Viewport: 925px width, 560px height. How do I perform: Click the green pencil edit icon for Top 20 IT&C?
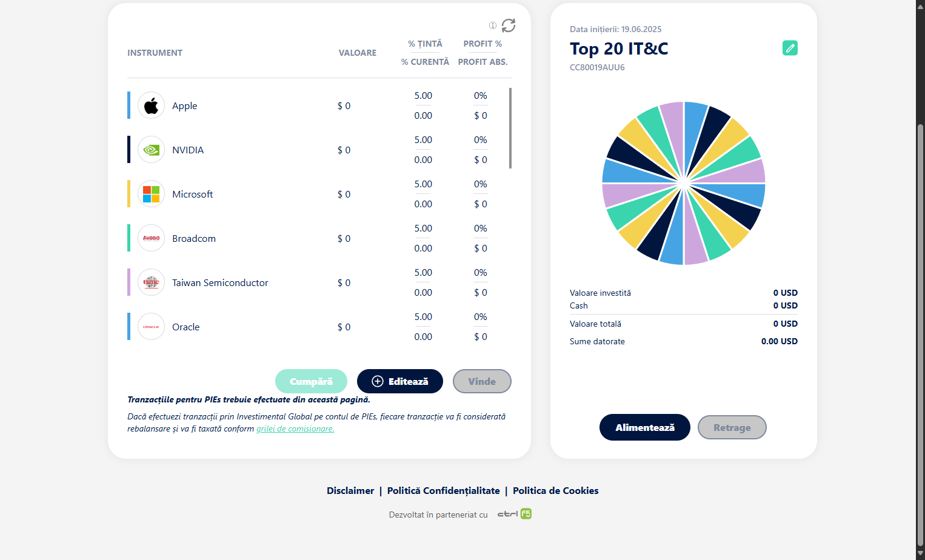(x=790, y=48)
